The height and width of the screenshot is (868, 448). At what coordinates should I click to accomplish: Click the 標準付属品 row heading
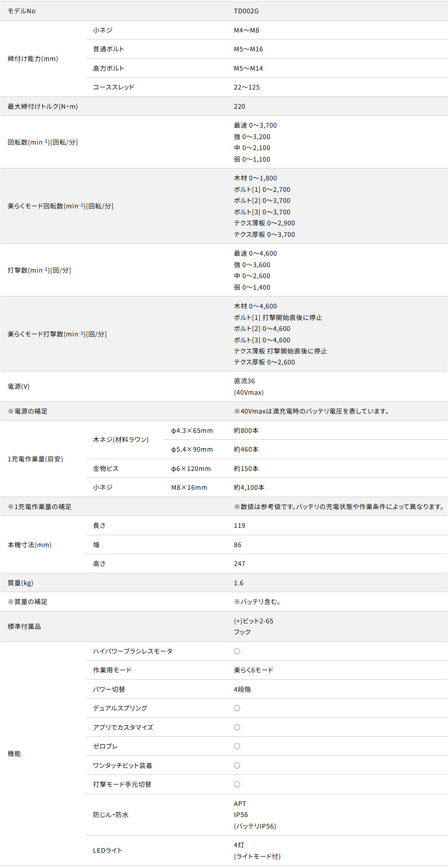24,627
